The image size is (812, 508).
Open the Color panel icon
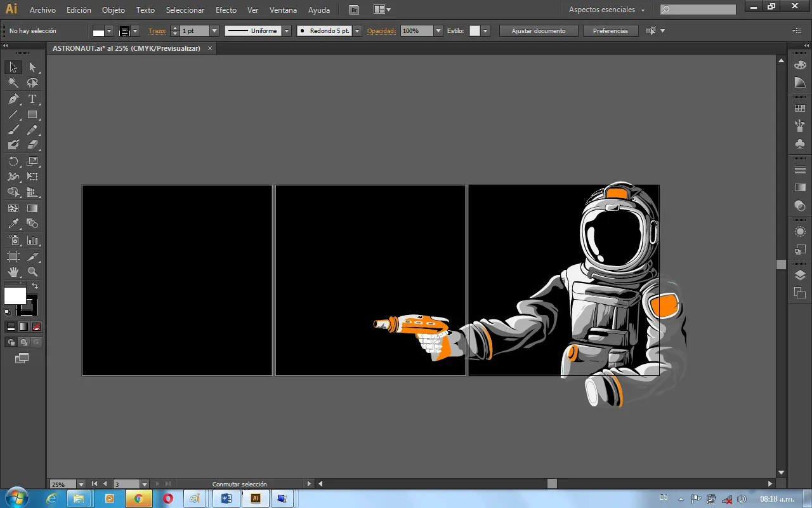[x=800, y=65]
